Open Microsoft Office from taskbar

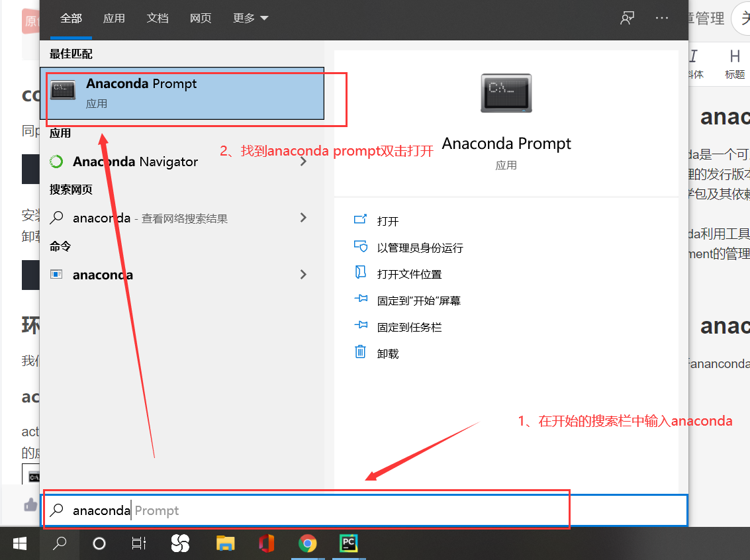[266, 543]
